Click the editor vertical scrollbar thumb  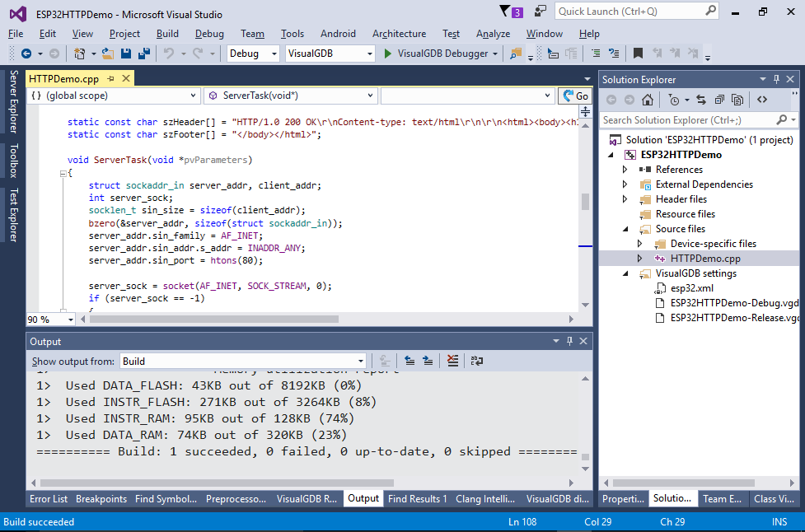585,202
